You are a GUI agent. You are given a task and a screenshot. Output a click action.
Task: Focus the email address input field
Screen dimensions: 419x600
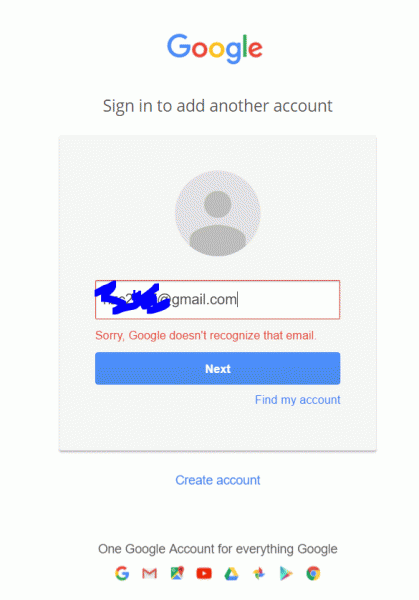pos(217,300)
